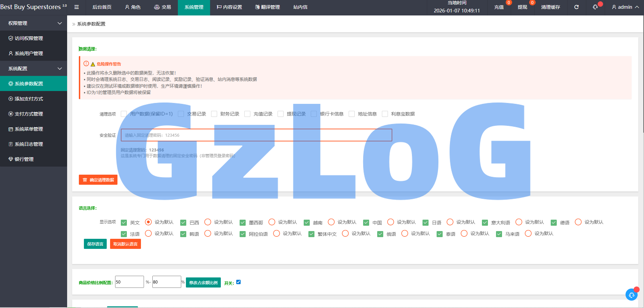The width and height of the screenshot is (644, 308).
Task: Click the floating support chat icon
Action: coord(631,295)
